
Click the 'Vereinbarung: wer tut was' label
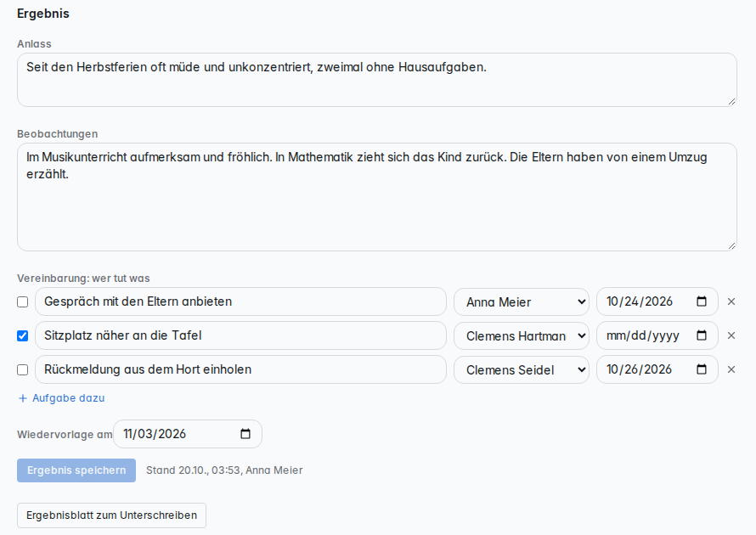pos(83,278)
